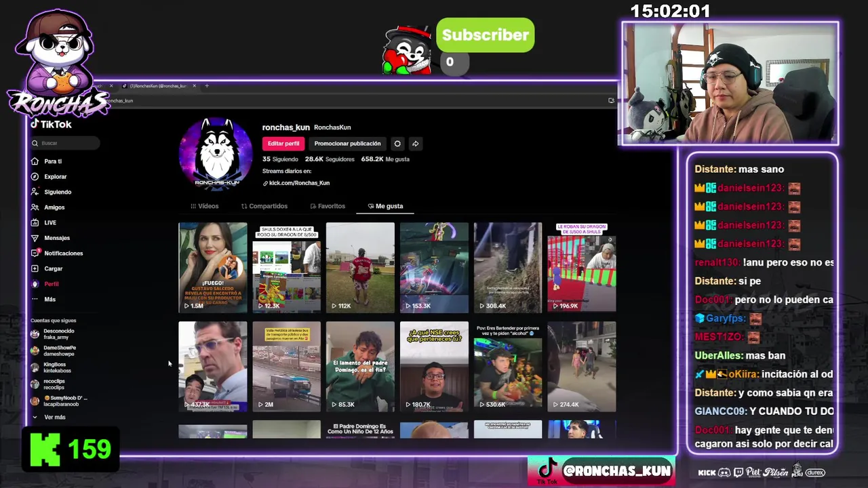Open the Mensajes icon
This screenshot has height=488, width=868.
(x=35, y=238)
